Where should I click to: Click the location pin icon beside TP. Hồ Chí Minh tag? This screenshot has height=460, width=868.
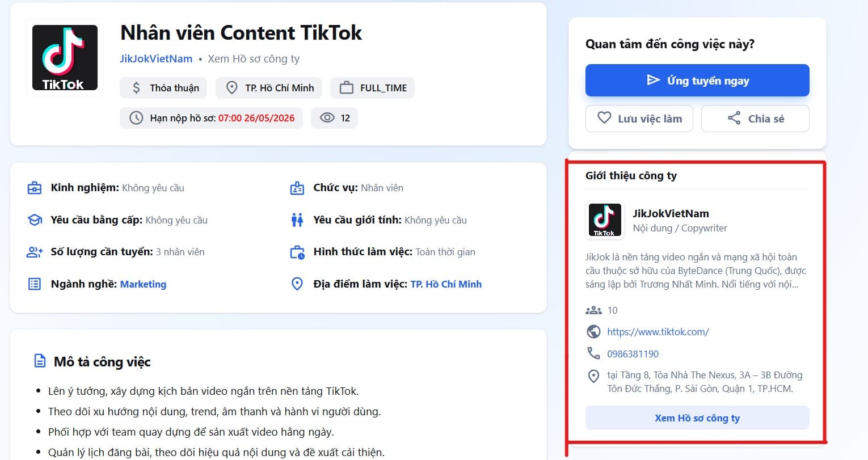(231, 88)
